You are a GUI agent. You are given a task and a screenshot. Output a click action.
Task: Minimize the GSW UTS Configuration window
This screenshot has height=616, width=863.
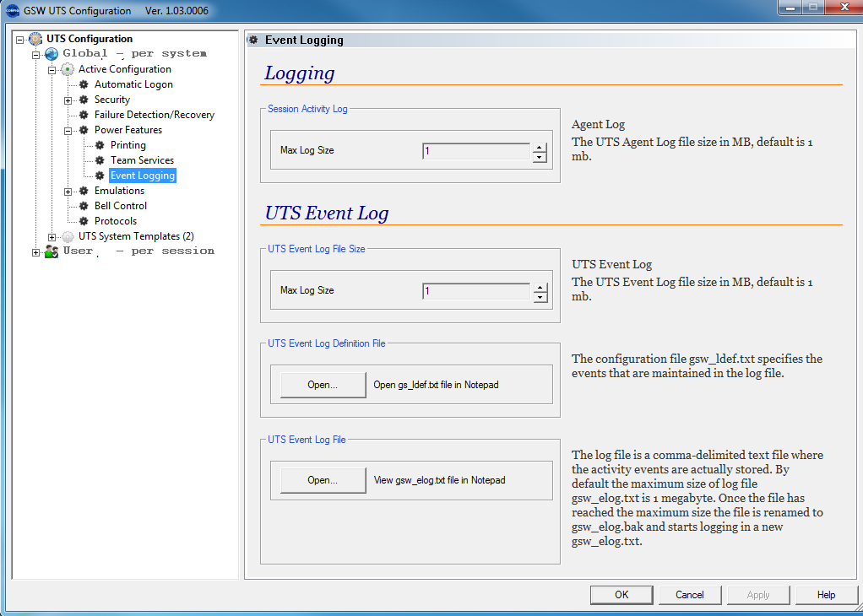tap(790, 8)
